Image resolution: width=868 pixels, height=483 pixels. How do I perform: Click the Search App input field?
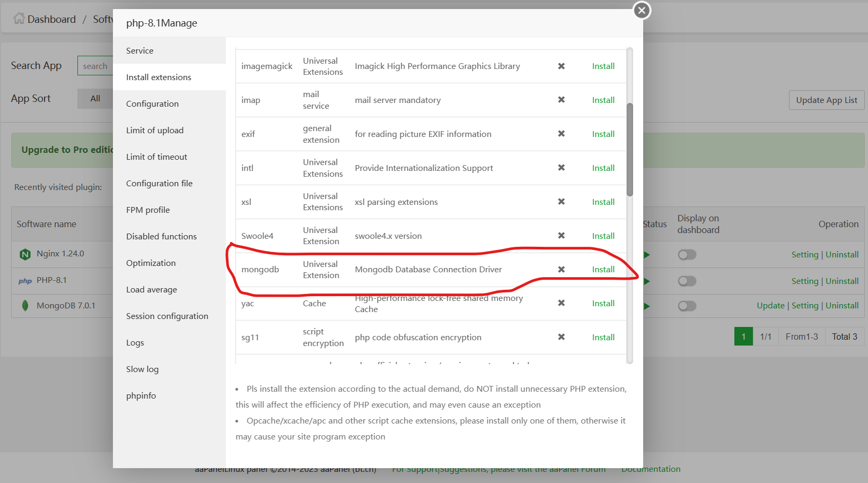point(95,66)
